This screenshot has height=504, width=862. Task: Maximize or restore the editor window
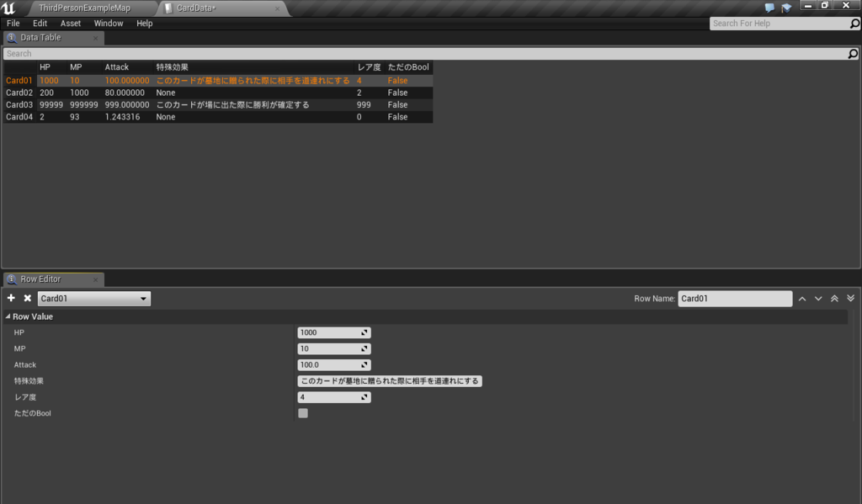[825, 6]
